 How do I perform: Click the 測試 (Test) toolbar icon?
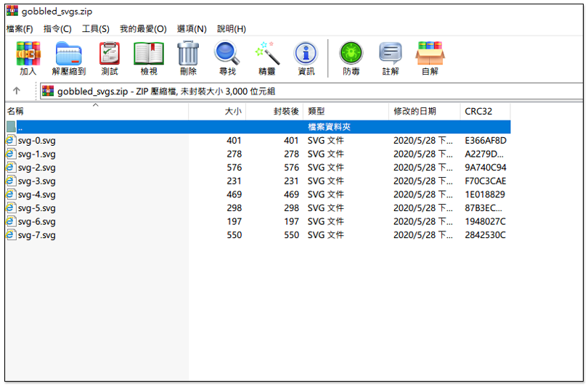tap(109, 54)
